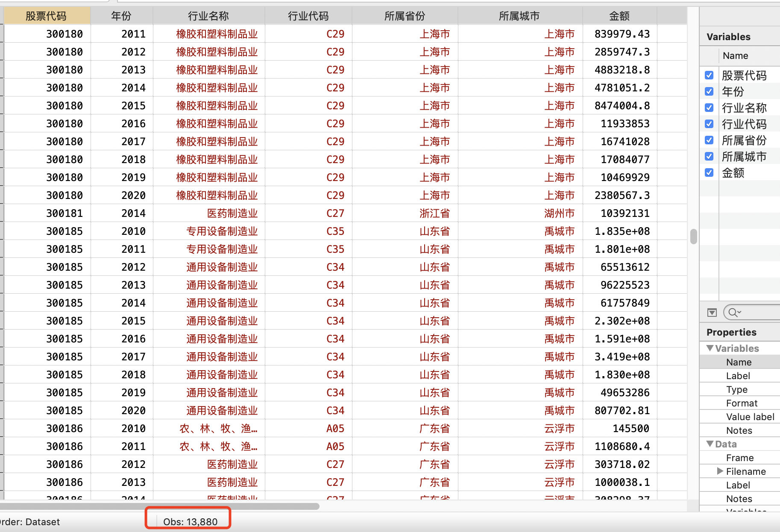Click the amount cell 4883218.8
The image size is (780, 532).
pos(620,70)
